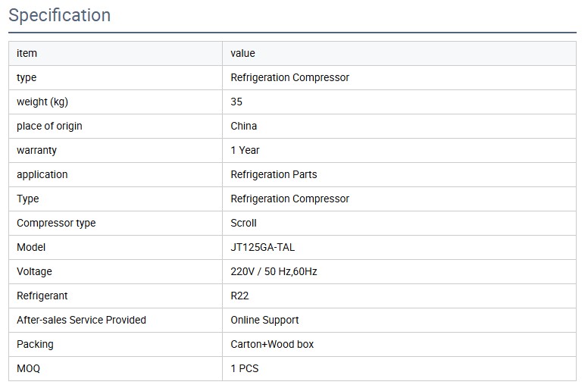
Task: Click the weight (kg) label
Action: (x=42, y=102)
